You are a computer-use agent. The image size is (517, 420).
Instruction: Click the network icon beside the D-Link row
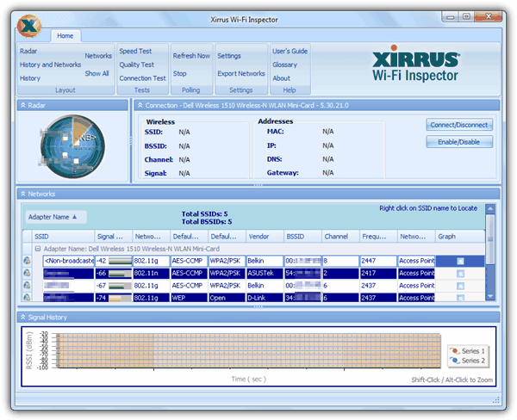tap(27, 297)
